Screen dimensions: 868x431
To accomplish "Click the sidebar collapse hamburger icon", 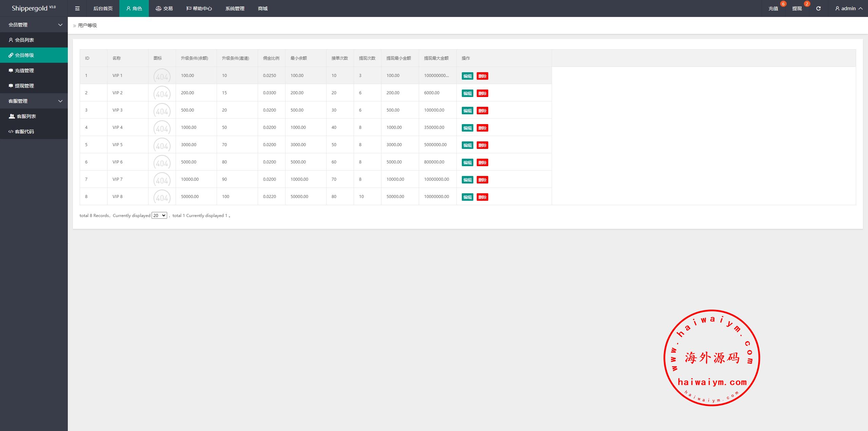I will 77,8.
